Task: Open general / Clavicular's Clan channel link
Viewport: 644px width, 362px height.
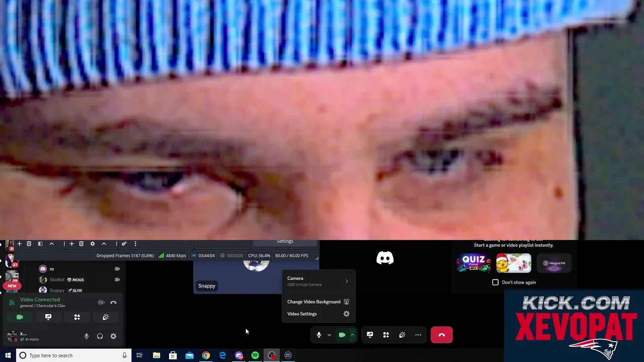Action: (x=43, y=306)
